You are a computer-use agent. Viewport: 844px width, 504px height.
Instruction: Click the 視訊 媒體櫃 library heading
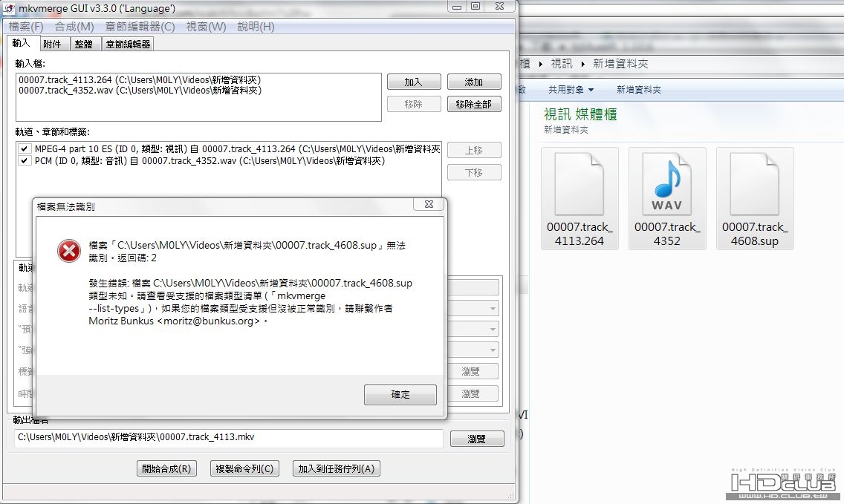(x=580, y=114)
